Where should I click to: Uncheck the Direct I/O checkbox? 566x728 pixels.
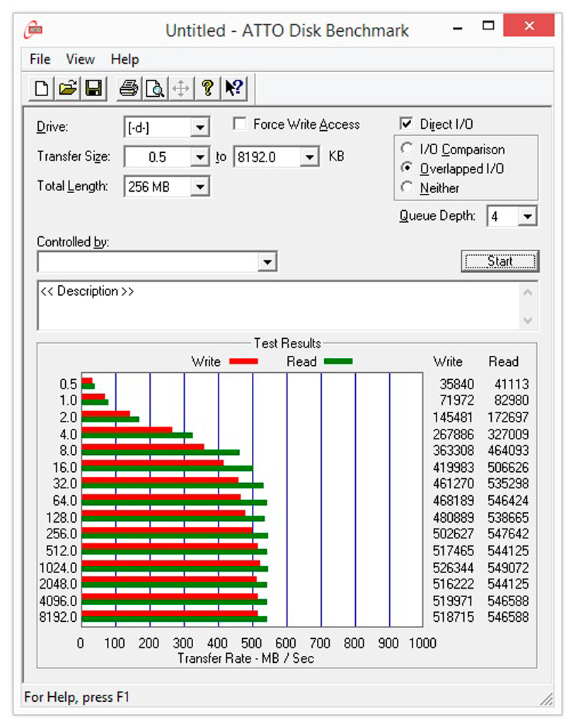(406, 125)
